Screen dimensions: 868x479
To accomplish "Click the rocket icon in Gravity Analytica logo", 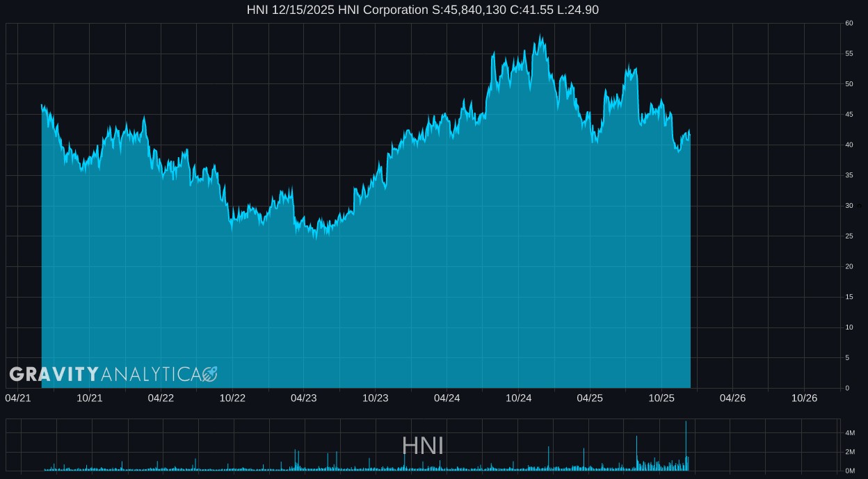I will 210,374.
